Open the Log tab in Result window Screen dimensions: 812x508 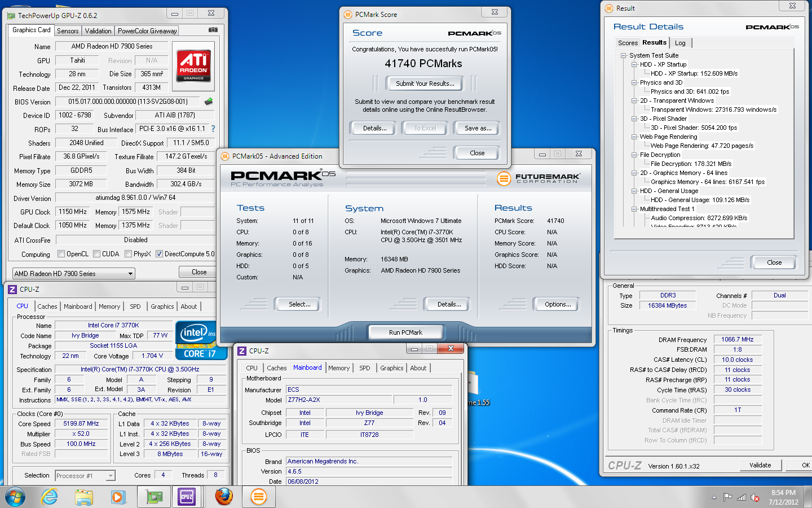pyautogui.click(x=681, y=43)
